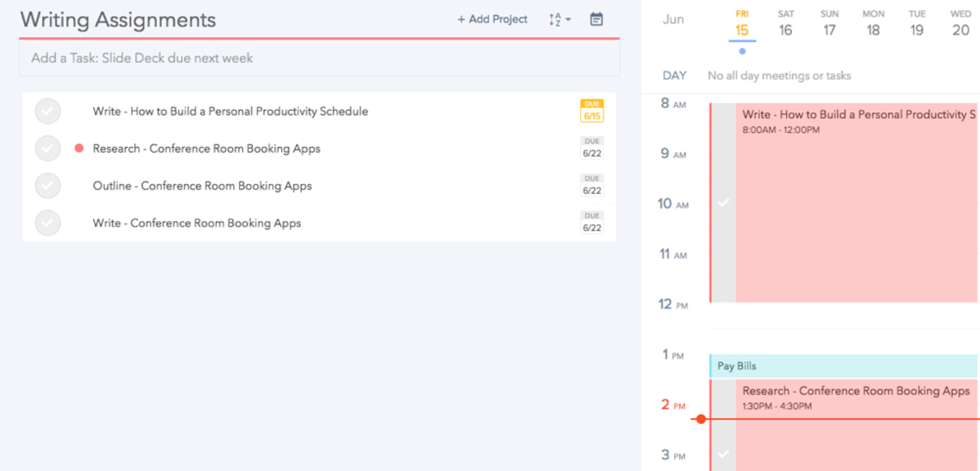Open the A-Z sort dropdown
The width and height of the screenshot is (980, 471).
(559, 20)
